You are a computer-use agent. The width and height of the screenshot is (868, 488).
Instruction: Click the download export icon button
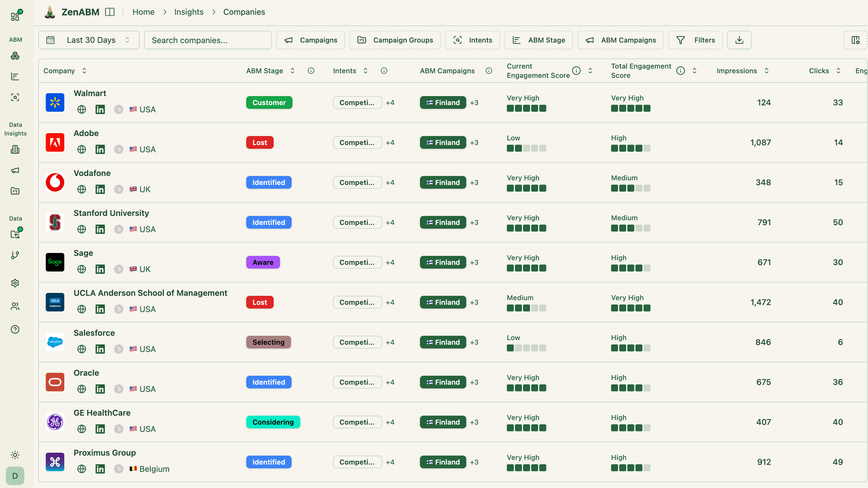pyautogui.click(x=739, y=40)
